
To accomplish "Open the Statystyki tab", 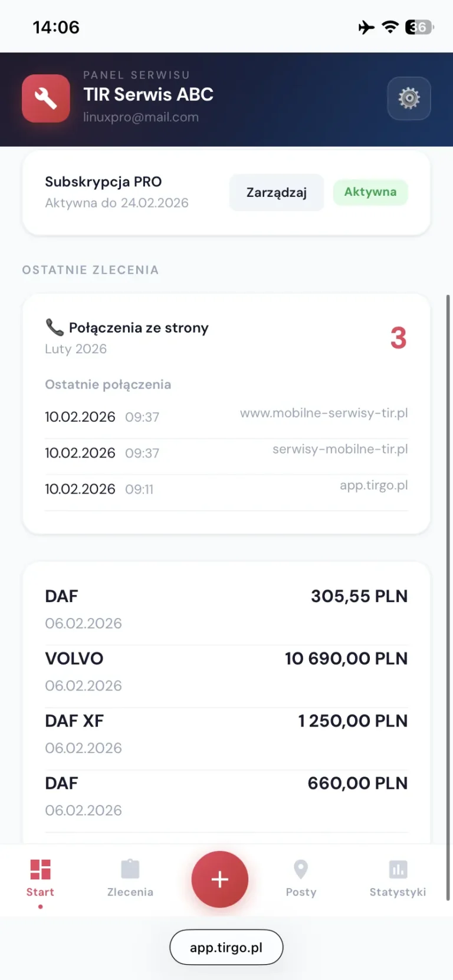I will 398,877.
